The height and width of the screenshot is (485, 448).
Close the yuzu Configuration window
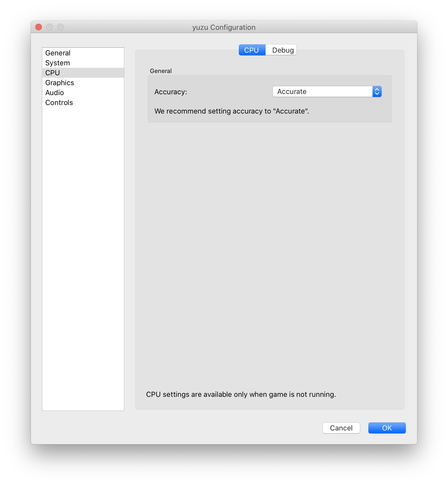click(39, 27)
